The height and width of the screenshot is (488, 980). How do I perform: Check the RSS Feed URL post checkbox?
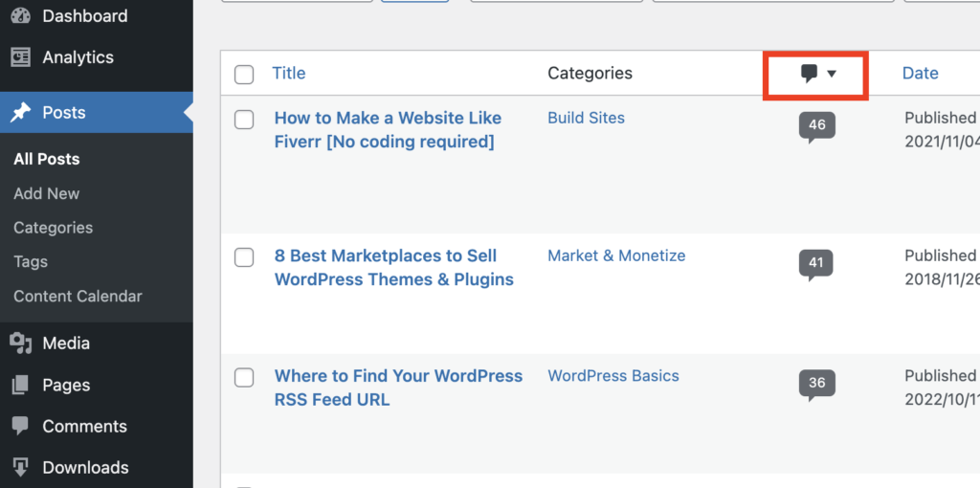pos(244,377)
